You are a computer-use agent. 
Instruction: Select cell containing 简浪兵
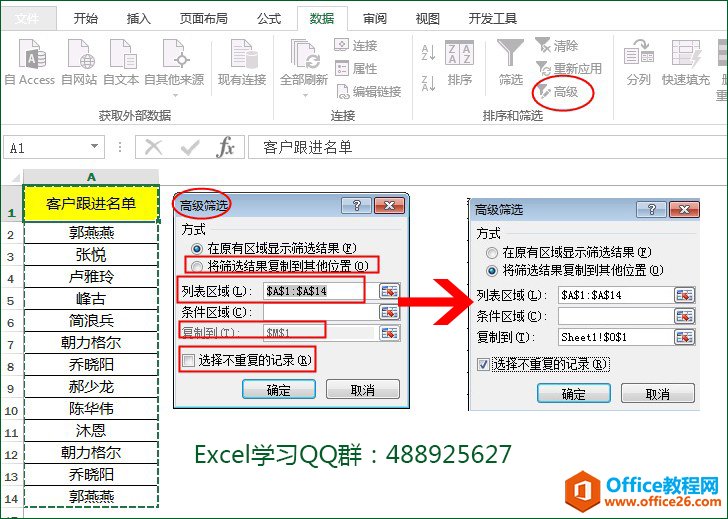coord(91,321)
